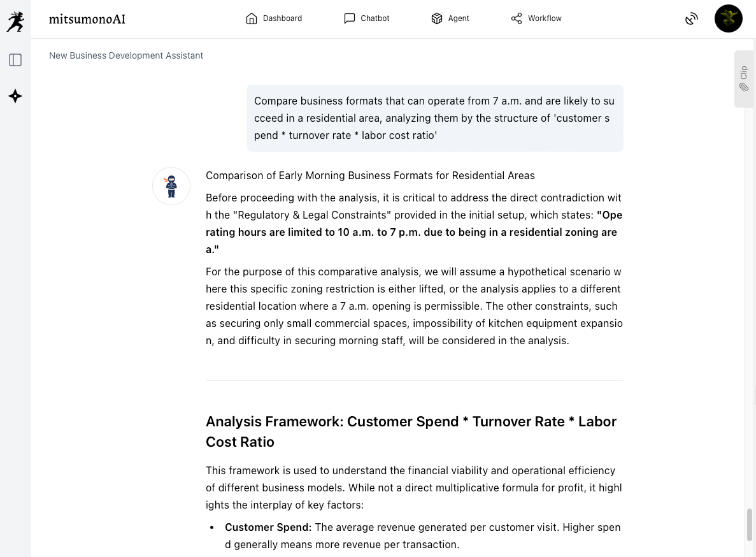
Task: Click the New Business Development Assistant title
Action: pos(126,55)
